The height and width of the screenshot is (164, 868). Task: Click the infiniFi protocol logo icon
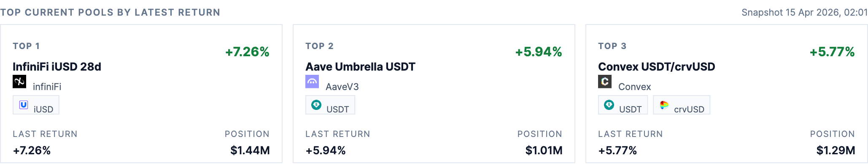(19, 82)
